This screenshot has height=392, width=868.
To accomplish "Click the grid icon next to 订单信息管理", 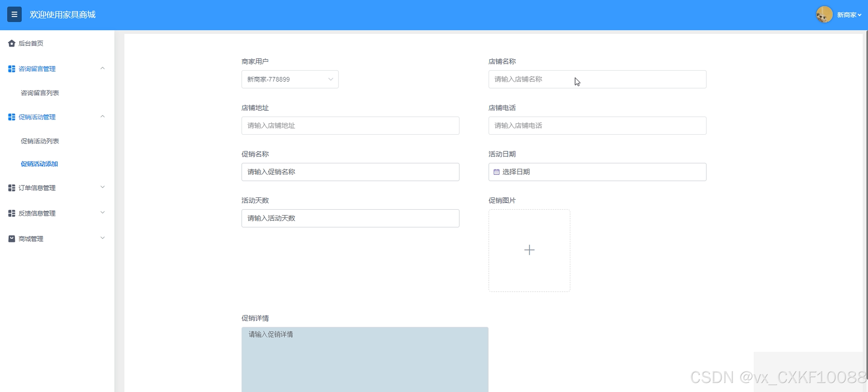I will point(11,188).
